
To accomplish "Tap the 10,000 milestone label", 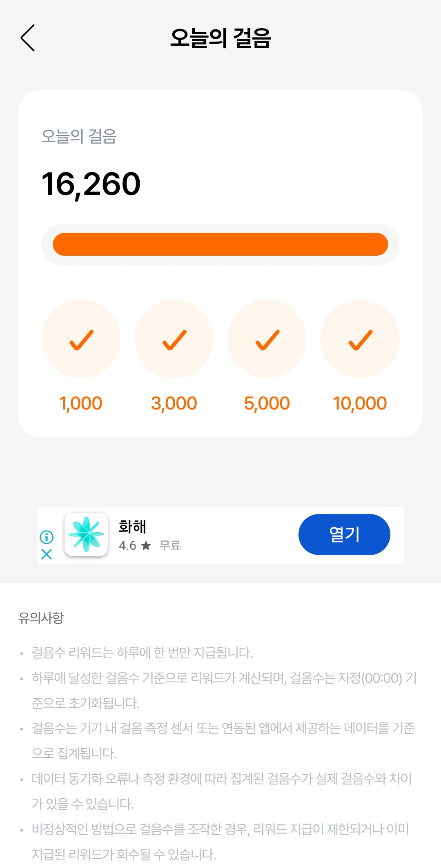I will click(360, 403).
